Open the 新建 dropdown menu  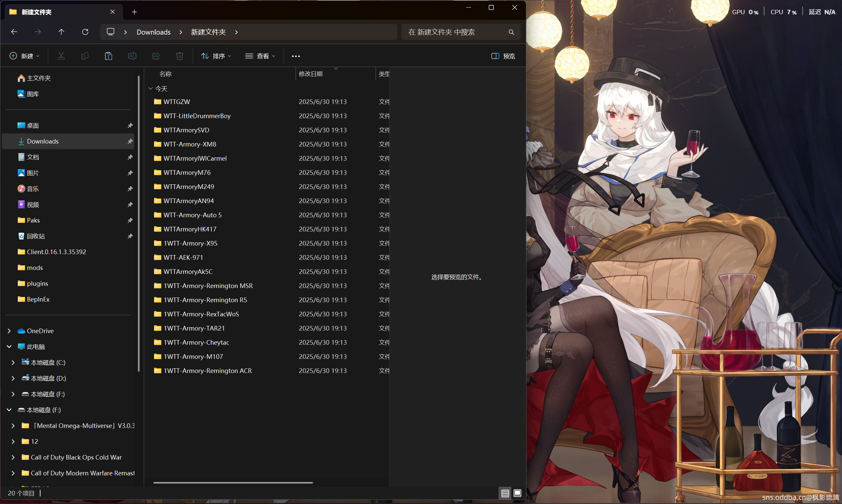tap(25, 56)
